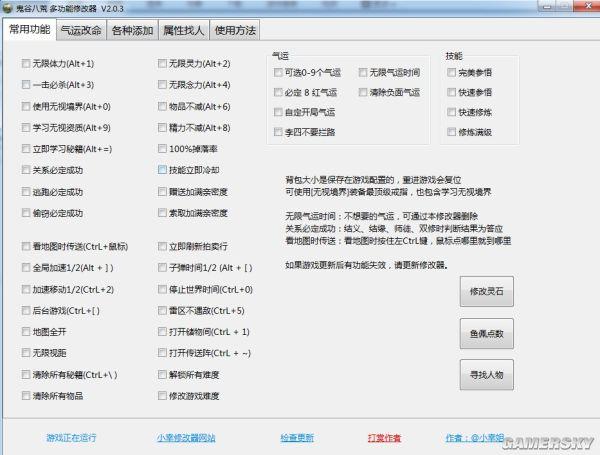Check 快速参悟 checkbox
This screenshot has height=455, width=600.
pos(452,92)
